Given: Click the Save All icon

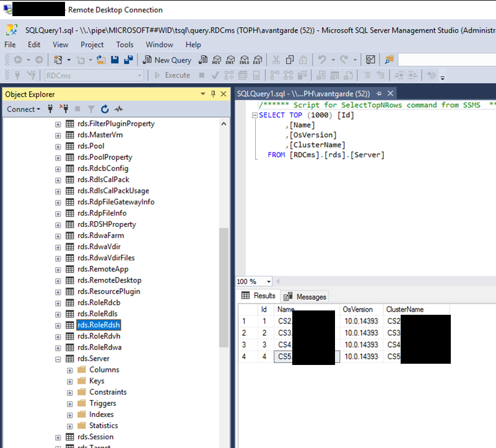Looking at the screenshot, I should 128,59.
